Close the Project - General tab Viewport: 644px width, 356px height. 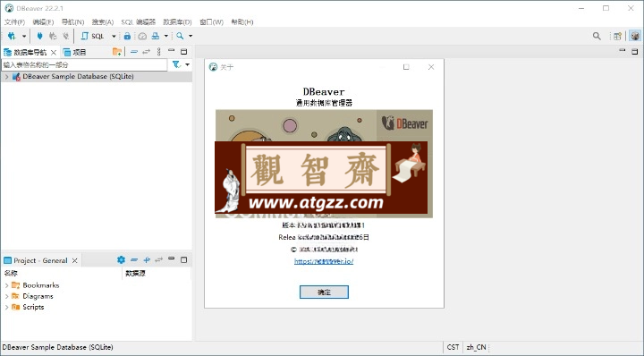pyautogui.click(x=75, y=260)
